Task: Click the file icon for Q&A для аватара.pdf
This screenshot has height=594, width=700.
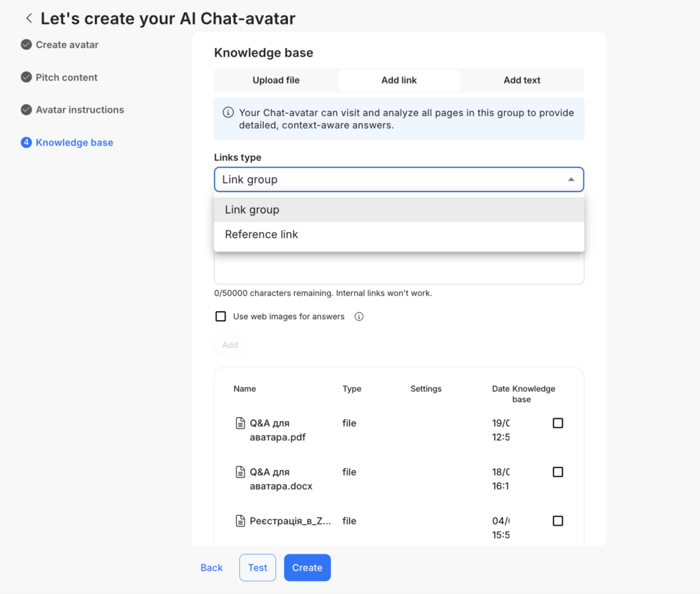Action: click(240, 423)
